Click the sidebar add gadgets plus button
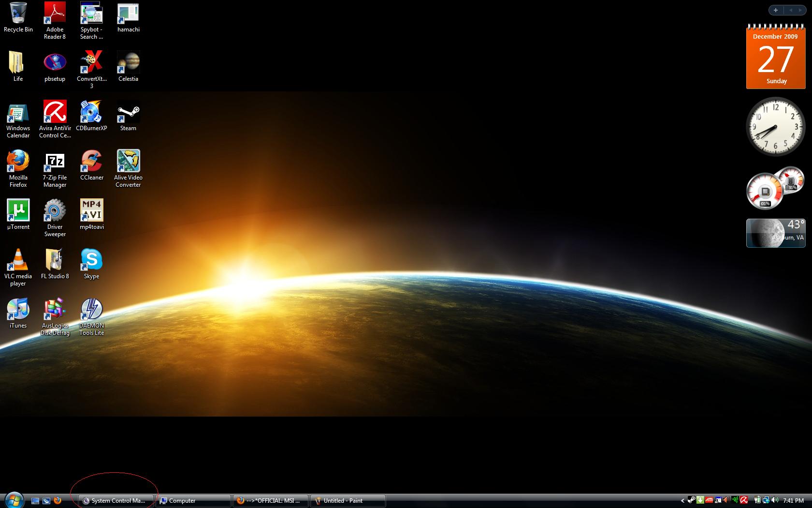 point(776,10)
